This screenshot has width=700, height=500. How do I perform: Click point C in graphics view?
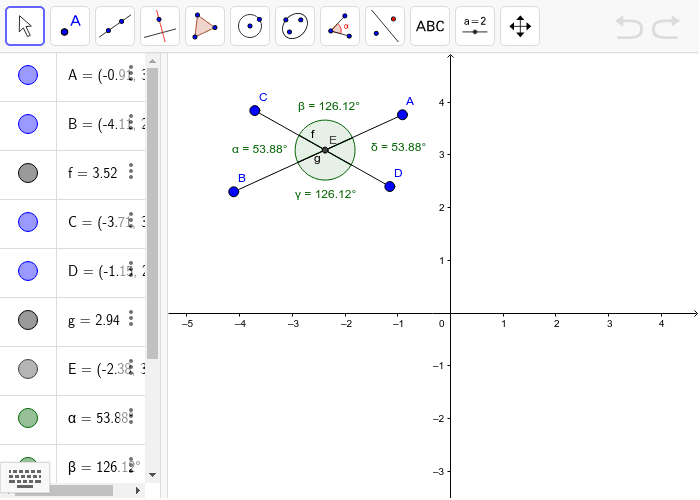click(x=254, y=110)
